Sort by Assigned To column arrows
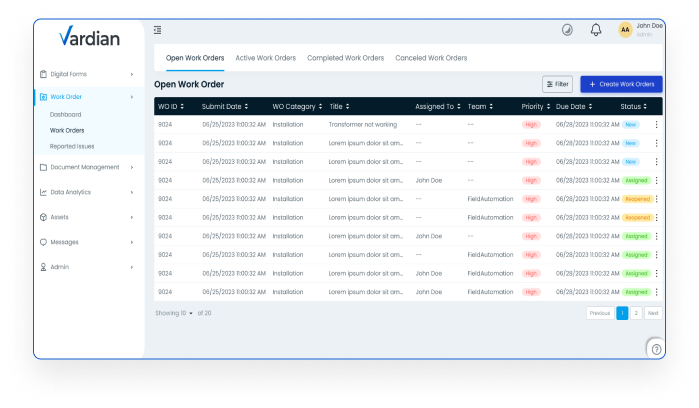This screenshot has width=699, height=408. pyautogui.click(x=458, y=107)
